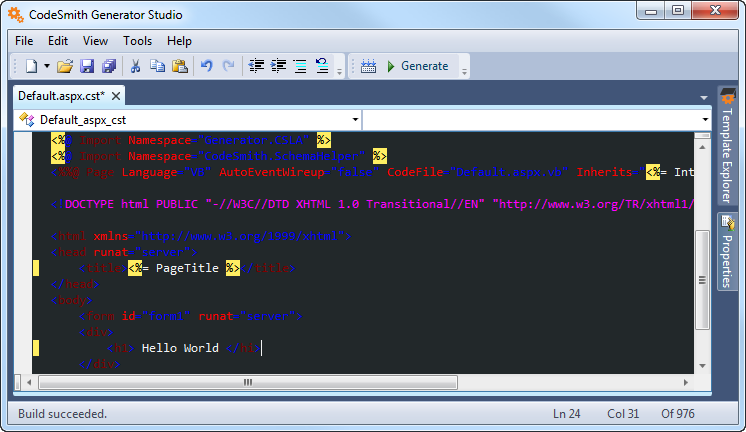
Task: Uncomment the selected lines icon
Action: 322,66
